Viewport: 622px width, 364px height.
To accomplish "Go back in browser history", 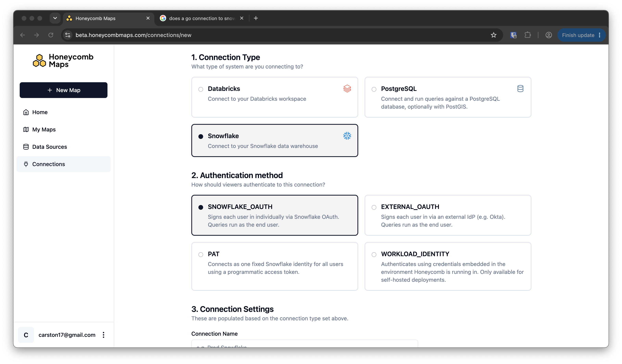I will tap(22, 35).
